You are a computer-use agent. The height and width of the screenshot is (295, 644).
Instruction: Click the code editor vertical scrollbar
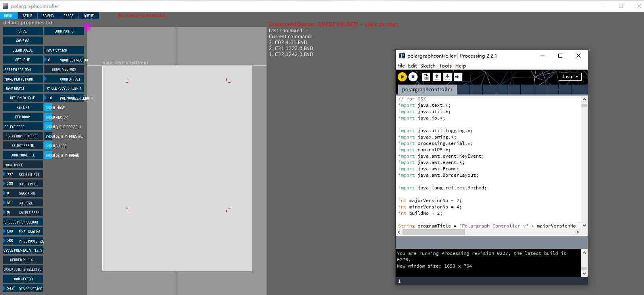point(584,162)
